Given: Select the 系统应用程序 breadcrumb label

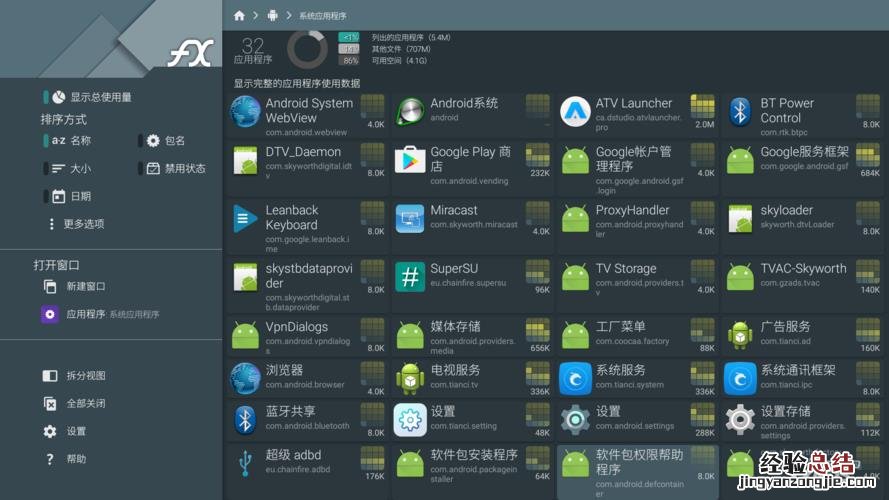Looking at the screenshot, I should click(323, 16).
